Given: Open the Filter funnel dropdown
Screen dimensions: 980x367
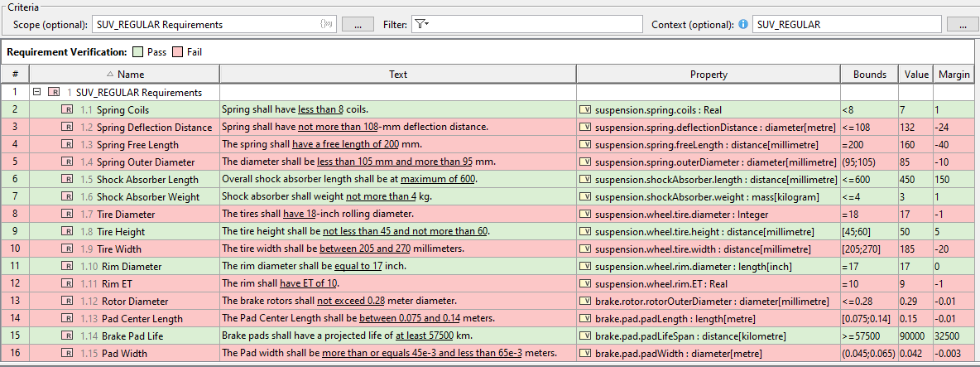Looking at the screenshot, I should pyautogui.click(x=421, y=25).
